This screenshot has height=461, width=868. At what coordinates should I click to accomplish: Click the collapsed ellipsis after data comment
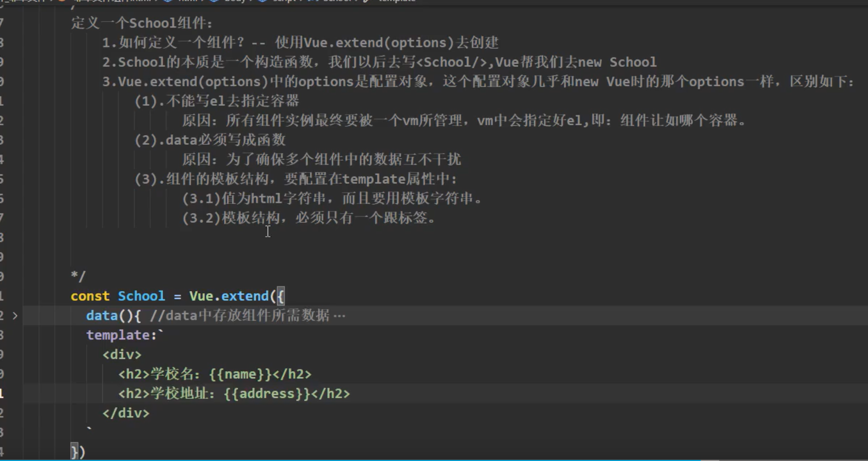(339, 316)
